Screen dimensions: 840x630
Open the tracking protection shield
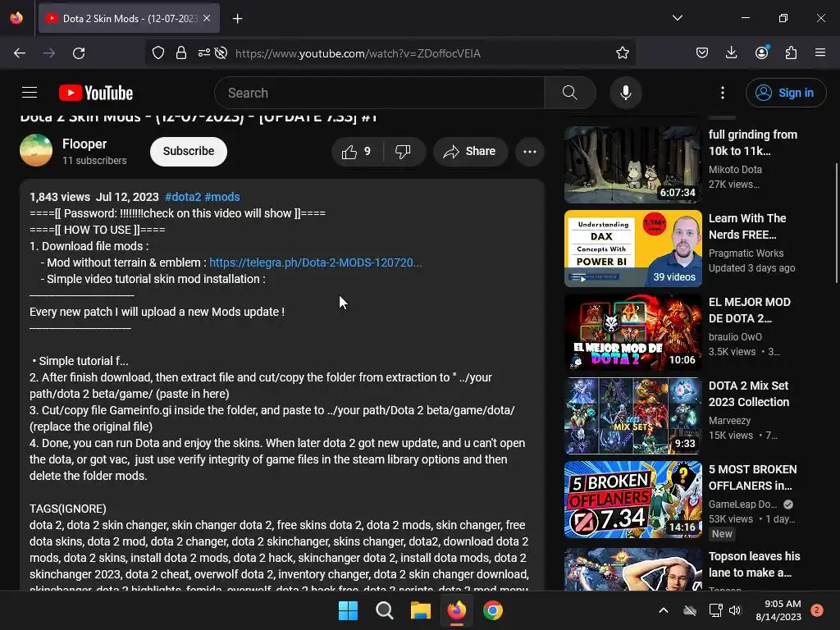pyautogui.click(x=158, y=53)
